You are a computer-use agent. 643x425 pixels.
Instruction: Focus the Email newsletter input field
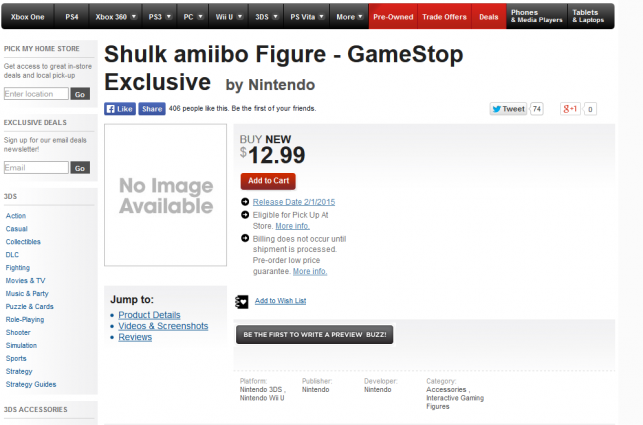36,167
